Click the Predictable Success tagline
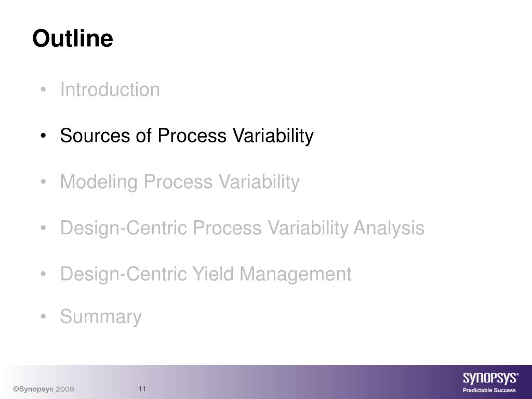The image size is (532, 399). coord(489,390)
